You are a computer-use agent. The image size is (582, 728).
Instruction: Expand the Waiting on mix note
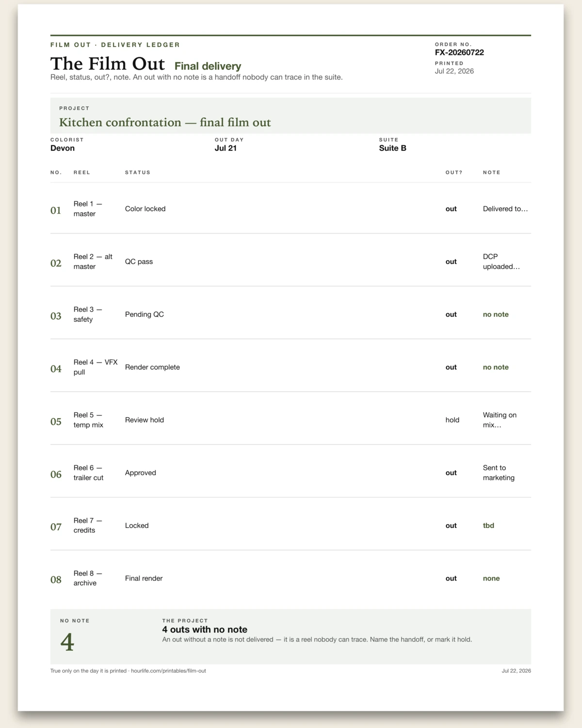[500, 420]
